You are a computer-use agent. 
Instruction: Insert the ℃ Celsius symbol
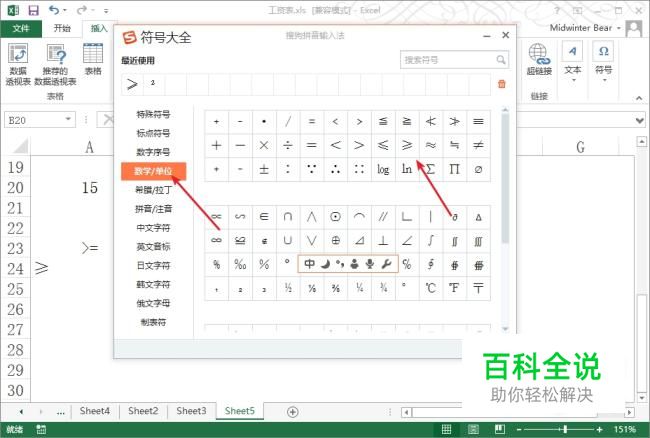coord(431,288)
